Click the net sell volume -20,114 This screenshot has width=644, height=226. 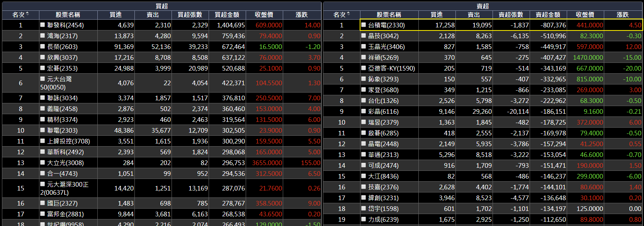pyautogui.click(x=518, y=111)
